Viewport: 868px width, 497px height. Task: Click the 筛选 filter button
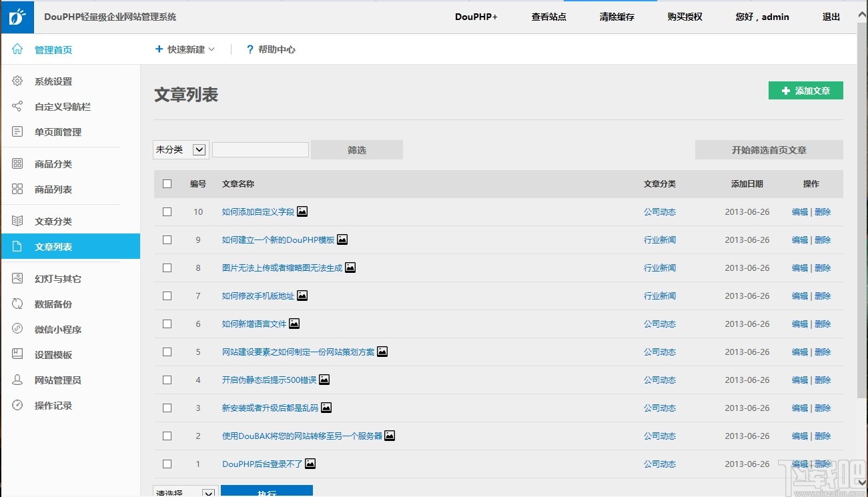[357, 149]
